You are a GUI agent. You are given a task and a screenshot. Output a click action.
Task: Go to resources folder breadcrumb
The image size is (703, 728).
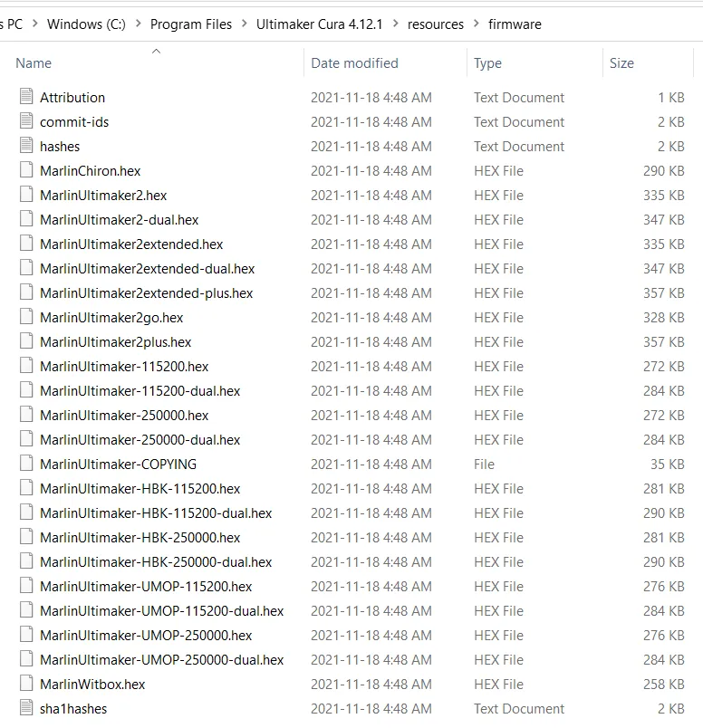[x=436, y=24]
